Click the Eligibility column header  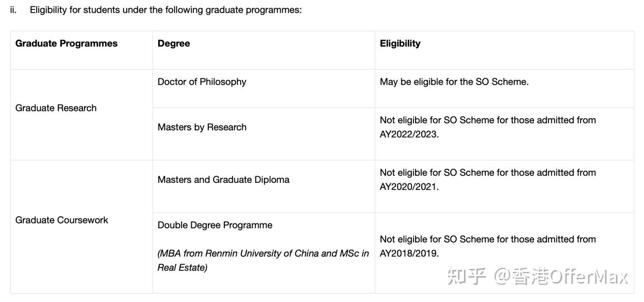[x=400, y=43]
